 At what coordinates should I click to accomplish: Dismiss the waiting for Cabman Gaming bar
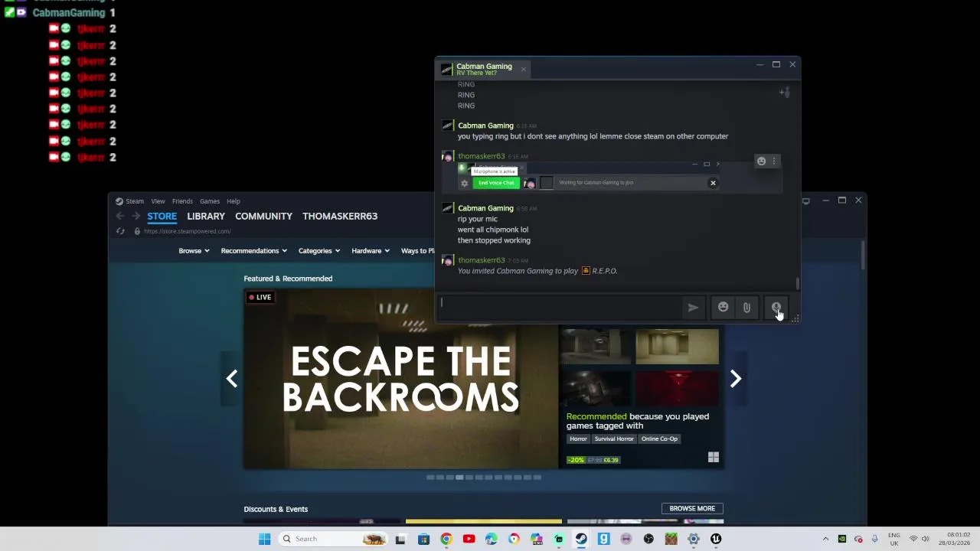pyautogui.click(x=713, y=183)
